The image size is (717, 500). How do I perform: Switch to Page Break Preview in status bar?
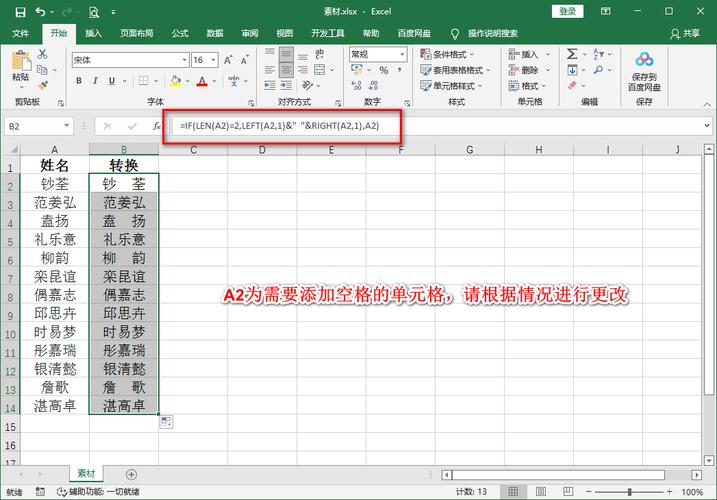tap(568, 492)
